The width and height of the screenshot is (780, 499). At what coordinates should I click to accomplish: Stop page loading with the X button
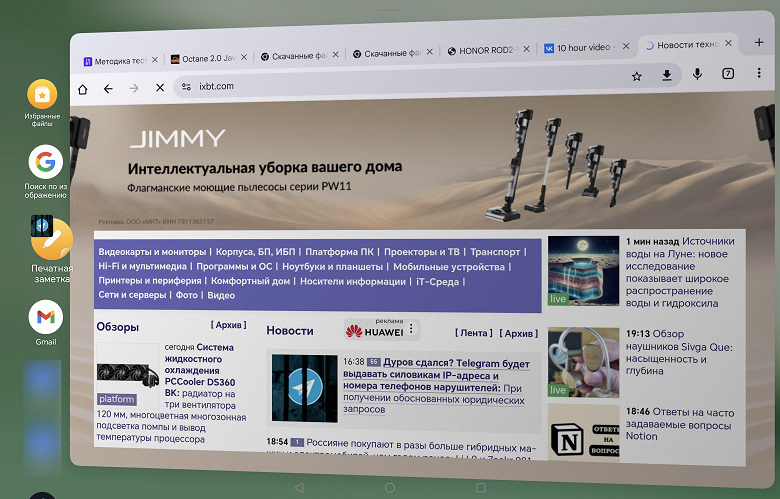[160, 88]
